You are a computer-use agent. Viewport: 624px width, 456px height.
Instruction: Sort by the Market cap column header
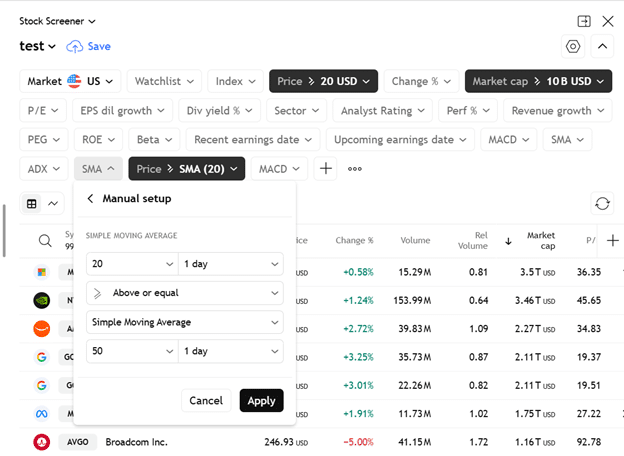click(x=540, y=240)
